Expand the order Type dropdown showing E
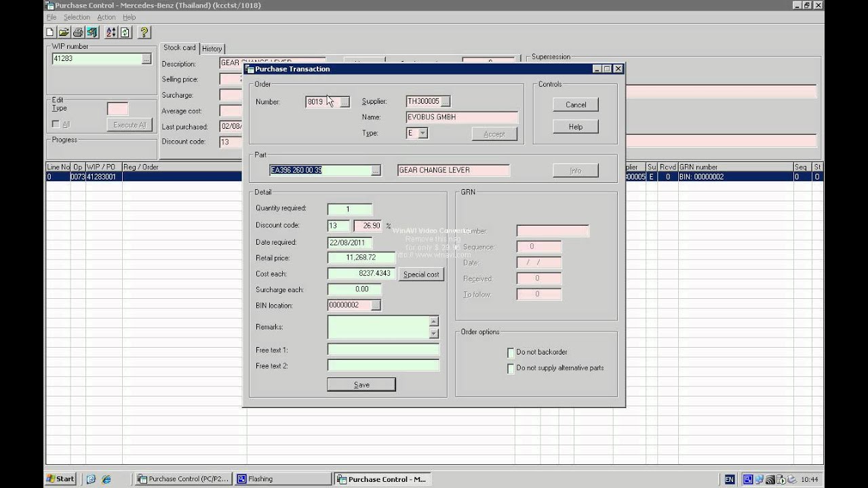This screenshot has width=868, height=488. point(423,134)
